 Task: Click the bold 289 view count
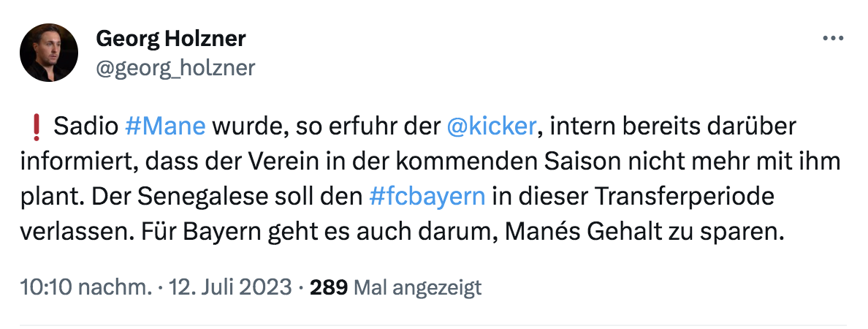point(328,287)
